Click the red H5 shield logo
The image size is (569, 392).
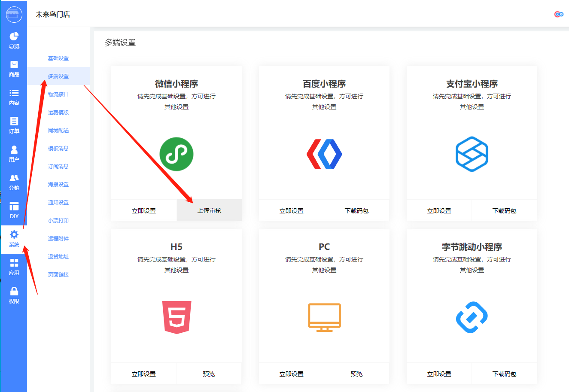coord(176,317)
